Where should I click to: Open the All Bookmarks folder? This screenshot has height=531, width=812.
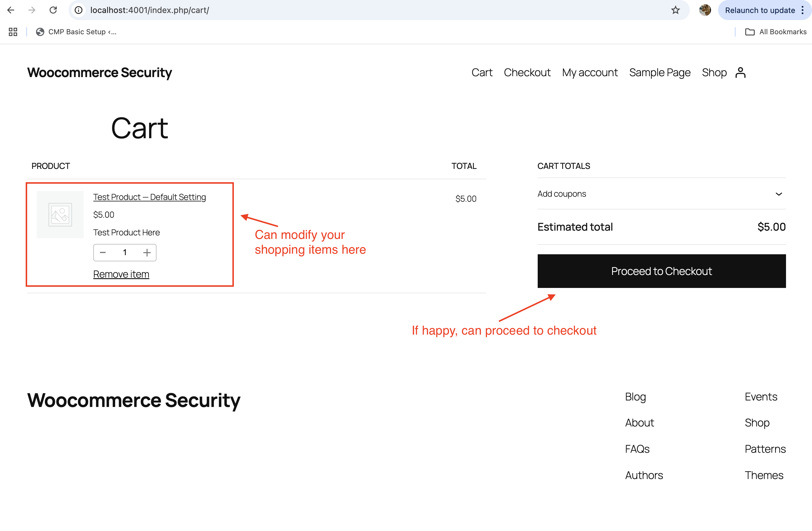click(776, 31)
